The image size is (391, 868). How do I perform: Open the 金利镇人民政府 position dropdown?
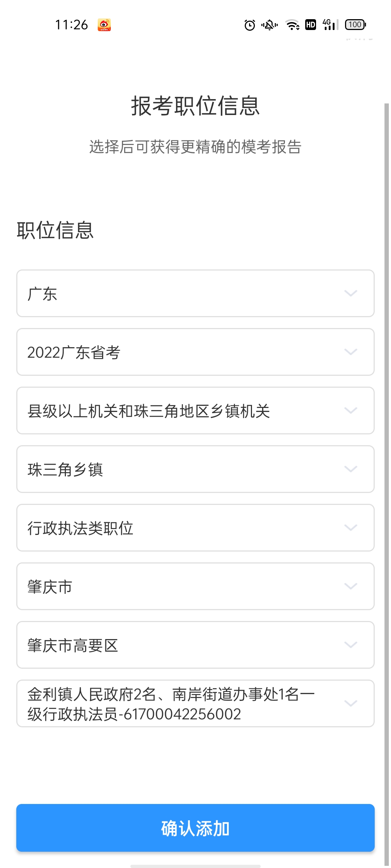(x=195, y=703)
